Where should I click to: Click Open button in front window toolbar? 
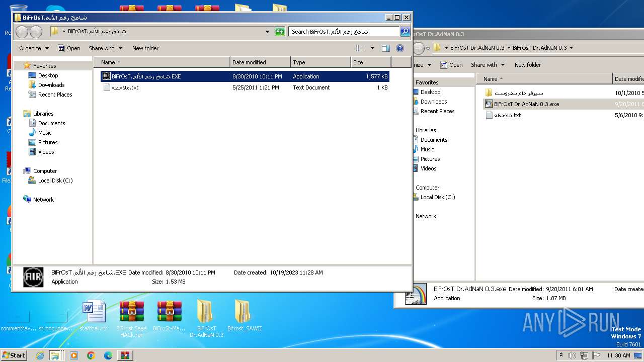tap(69, 48)
